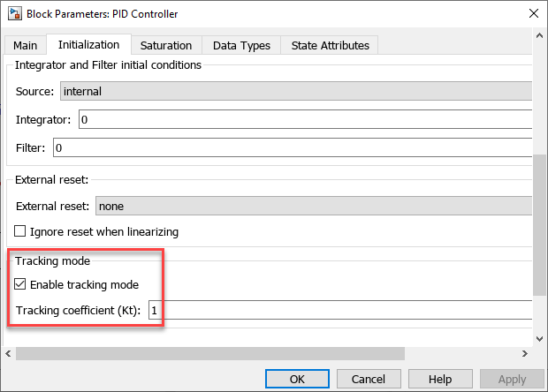Click the Filter initial condition field
This screenshot has width=548, height=392.
(292, 147)
